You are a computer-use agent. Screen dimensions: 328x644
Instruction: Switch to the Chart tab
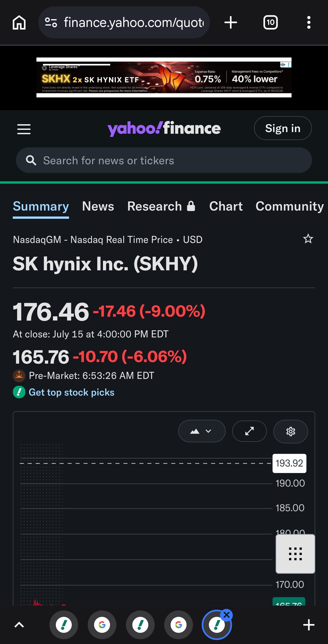226,206
